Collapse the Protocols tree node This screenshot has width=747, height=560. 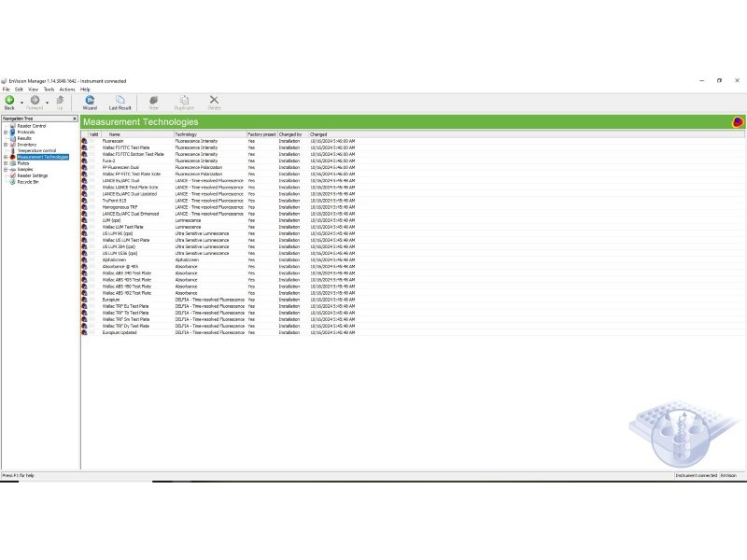tap(6, 132)
